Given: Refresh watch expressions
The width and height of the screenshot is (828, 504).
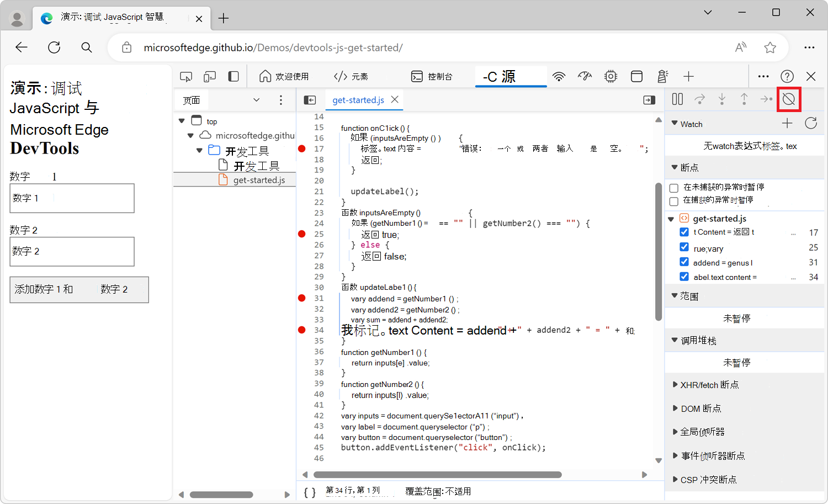Looking at the screenshot, I should [x=810, y=123].
